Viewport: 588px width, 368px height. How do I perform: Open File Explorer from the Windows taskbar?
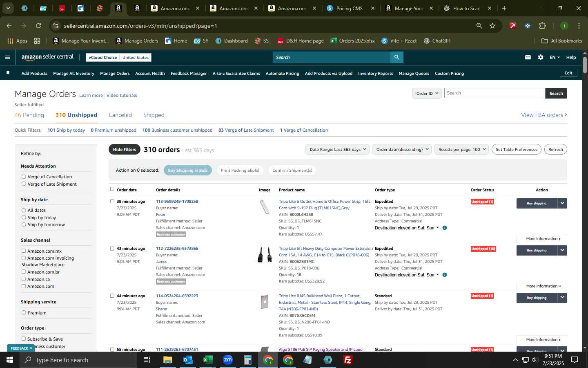point(168,360)
